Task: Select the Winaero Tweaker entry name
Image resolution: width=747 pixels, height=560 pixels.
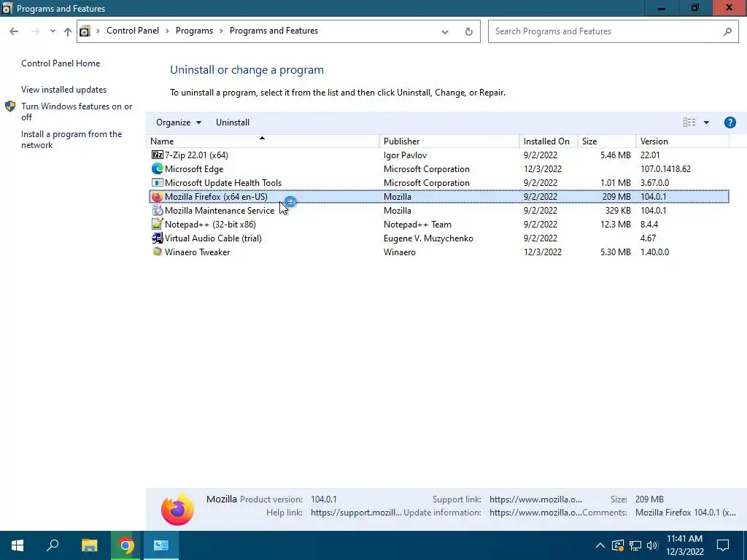Action: [197, 252]
